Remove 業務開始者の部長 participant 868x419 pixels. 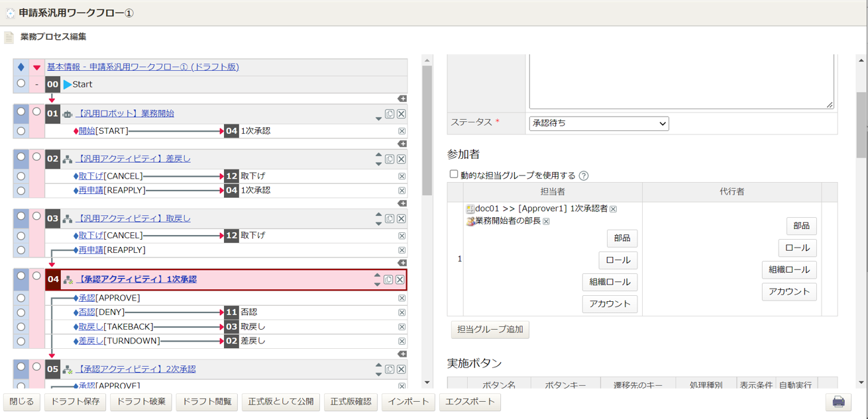pos(546,222)
